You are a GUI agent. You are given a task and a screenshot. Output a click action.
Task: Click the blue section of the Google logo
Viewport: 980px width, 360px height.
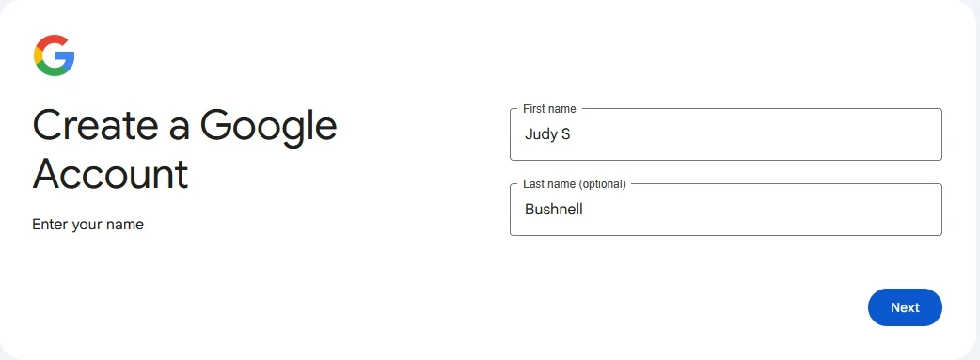(66, 59)
